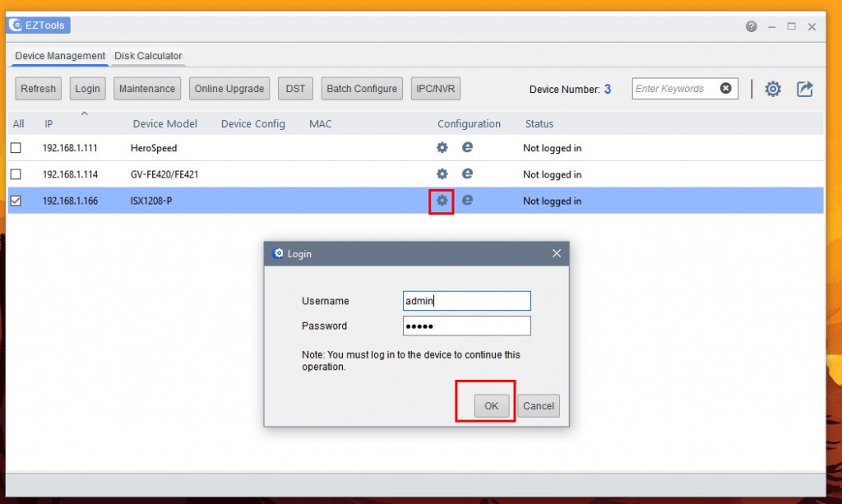Viewport: 842px width, 504px height.
Task: Open web icon for 192.168.1.166
Action: (467, 201)
